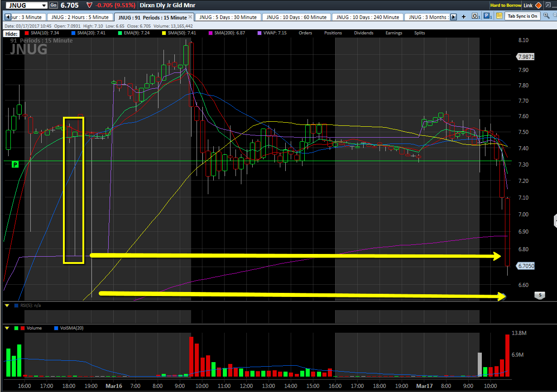Click the S marker beside price axis

click(539, 295)
